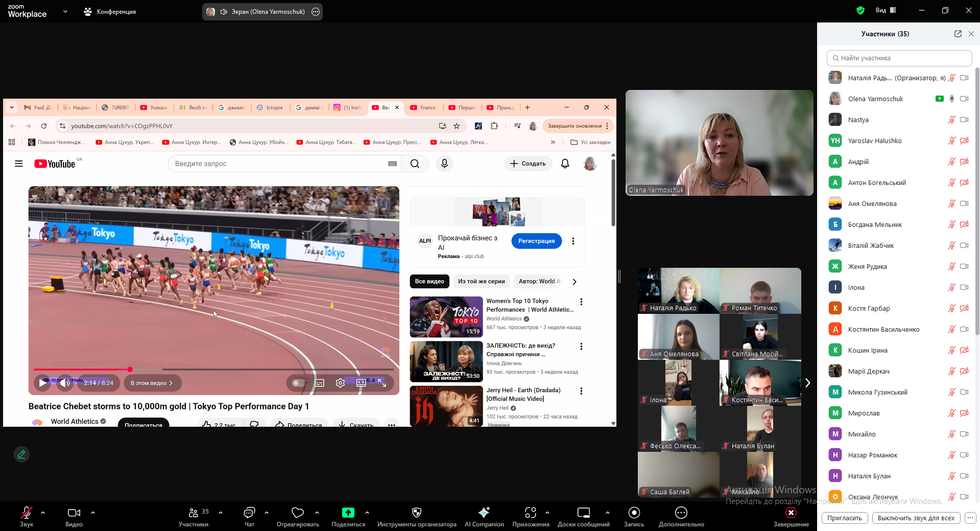This screenshot has height=531, width=980.
Task: Click the 'Пригласить' invite button
Action: coord(844,518)
